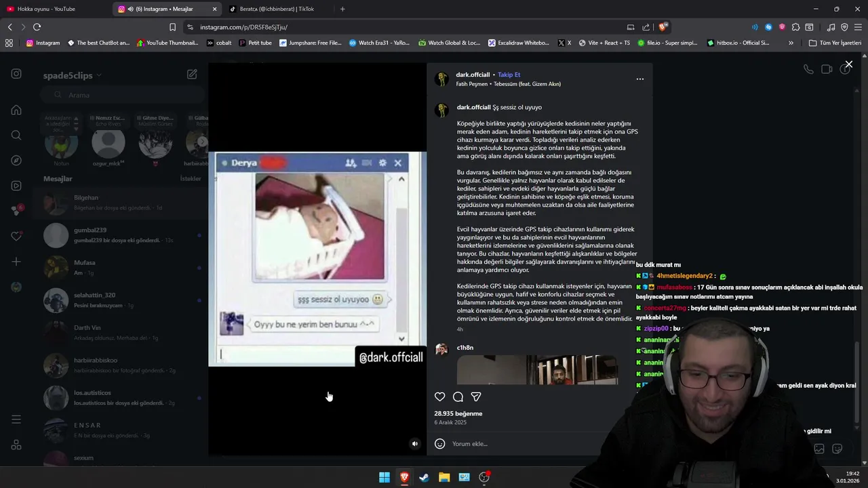This screenshot has height=488, width=868.
Task: Open dark.offciall profile from post header
Action: point(473,75)
